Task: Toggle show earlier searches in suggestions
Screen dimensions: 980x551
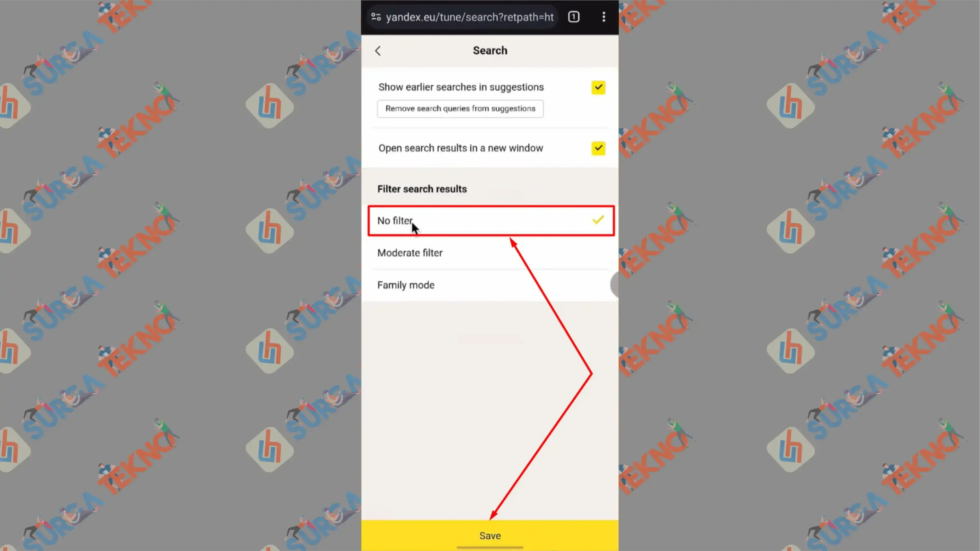Action: pos(598,87)
